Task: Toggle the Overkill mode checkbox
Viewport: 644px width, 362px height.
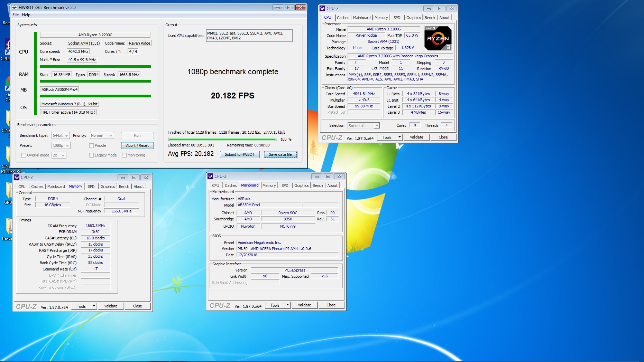Action: (x=24, y=155)
